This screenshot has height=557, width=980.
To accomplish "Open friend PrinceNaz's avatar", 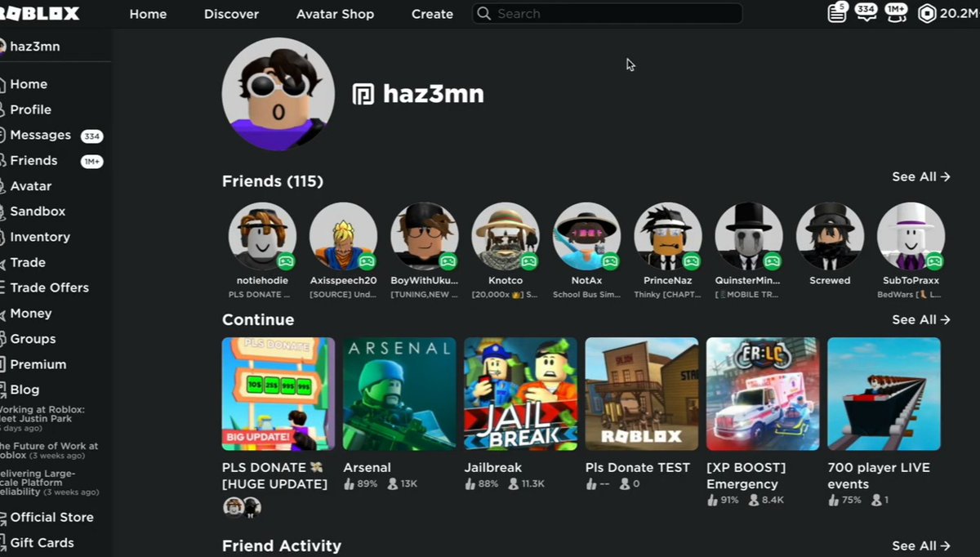I will point(668,237).
